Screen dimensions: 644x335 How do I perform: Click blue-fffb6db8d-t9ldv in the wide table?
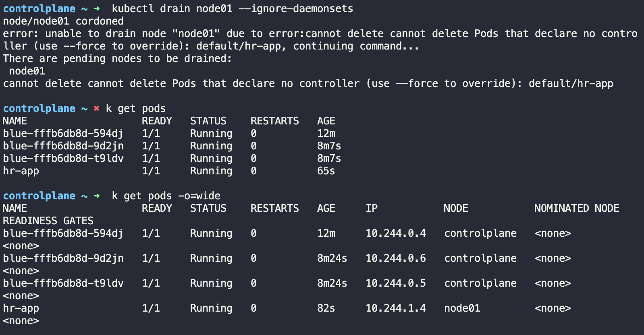(63, 283)
